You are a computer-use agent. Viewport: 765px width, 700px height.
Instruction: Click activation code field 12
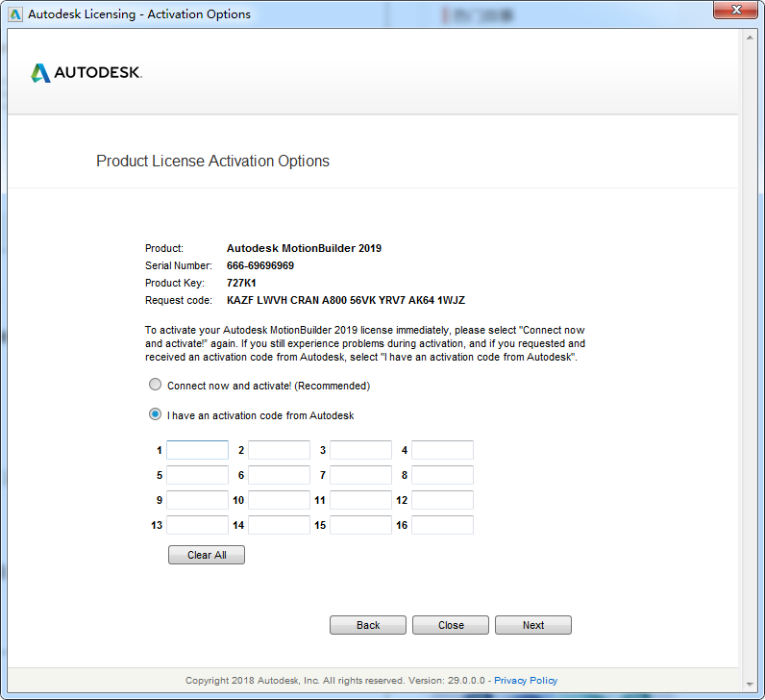(442, 500)
